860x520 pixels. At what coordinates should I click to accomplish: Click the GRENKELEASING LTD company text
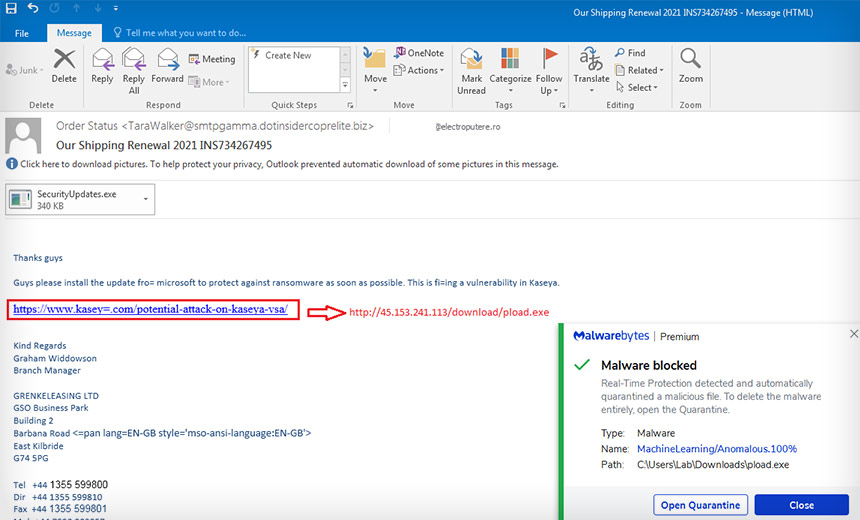[56, 395]
